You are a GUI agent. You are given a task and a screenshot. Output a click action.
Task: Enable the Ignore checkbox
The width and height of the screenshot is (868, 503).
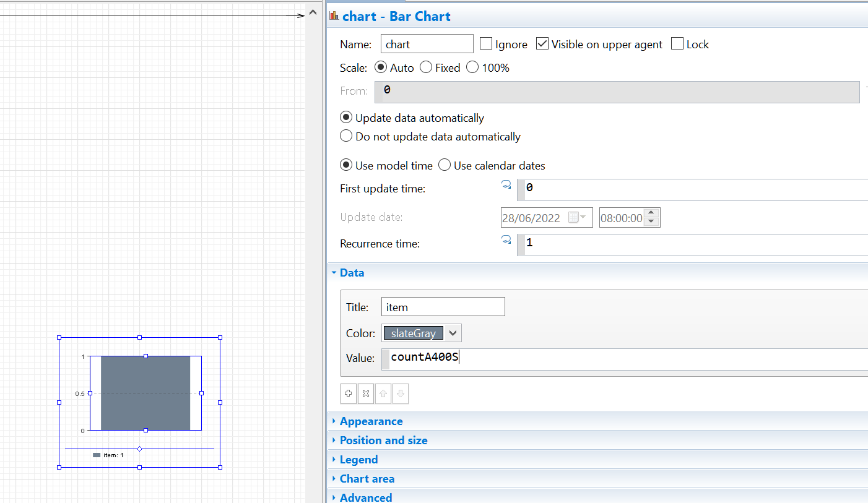point(485,43)
